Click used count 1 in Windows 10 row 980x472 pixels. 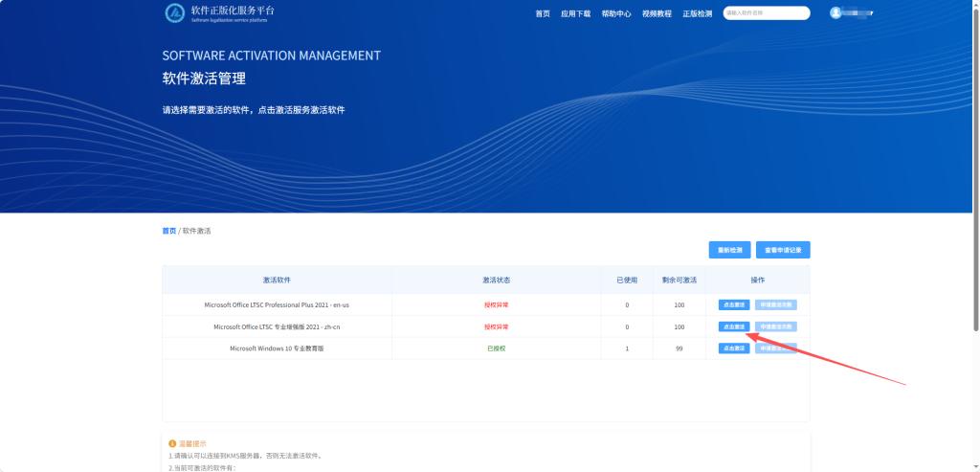tap(627, 348)
